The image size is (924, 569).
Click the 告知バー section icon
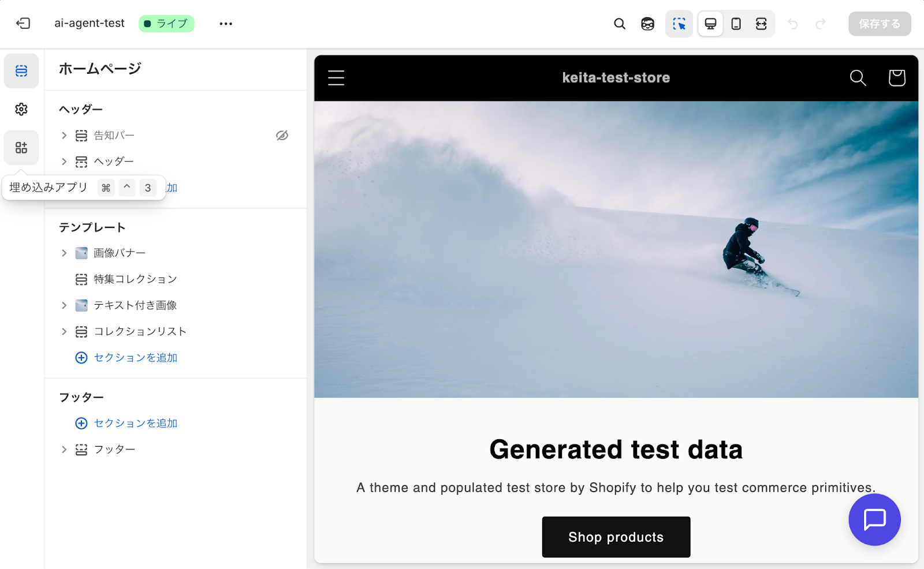(81, 136)
